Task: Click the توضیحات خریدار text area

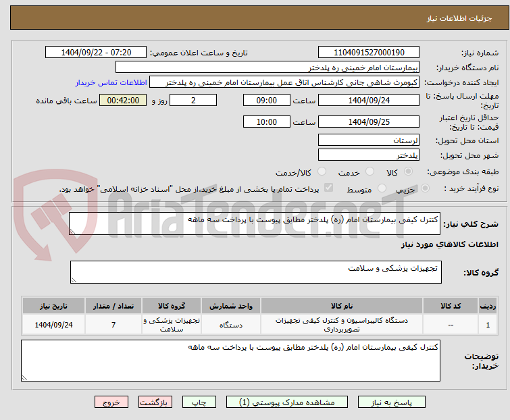Action: coord(230,361)
